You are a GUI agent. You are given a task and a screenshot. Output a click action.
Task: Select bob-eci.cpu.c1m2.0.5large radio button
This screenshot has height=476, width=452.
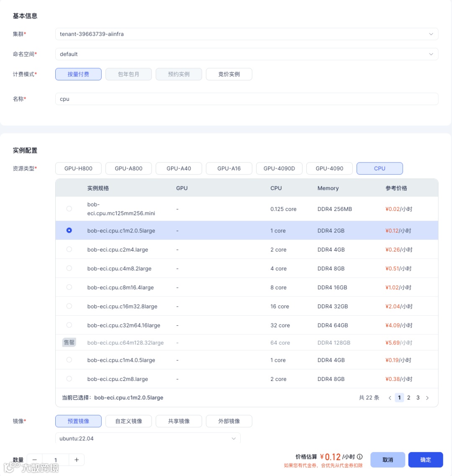point(69,230)
